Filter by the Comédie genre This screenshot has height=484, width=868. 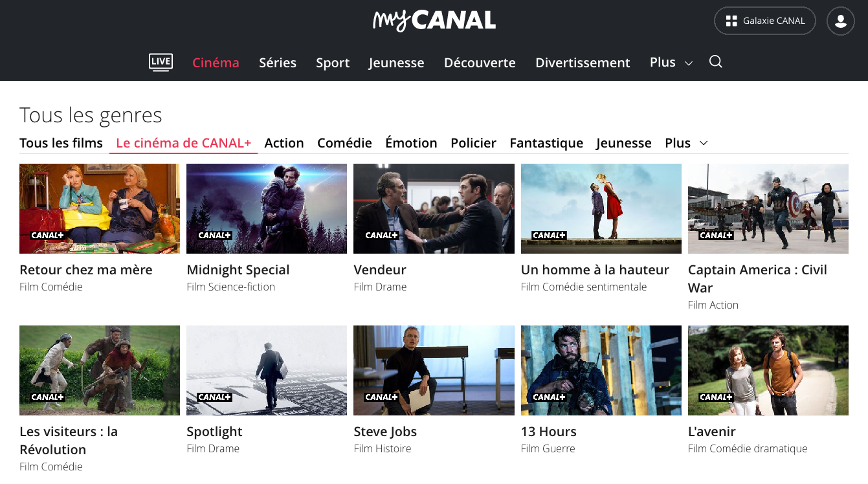click(344, 143)
